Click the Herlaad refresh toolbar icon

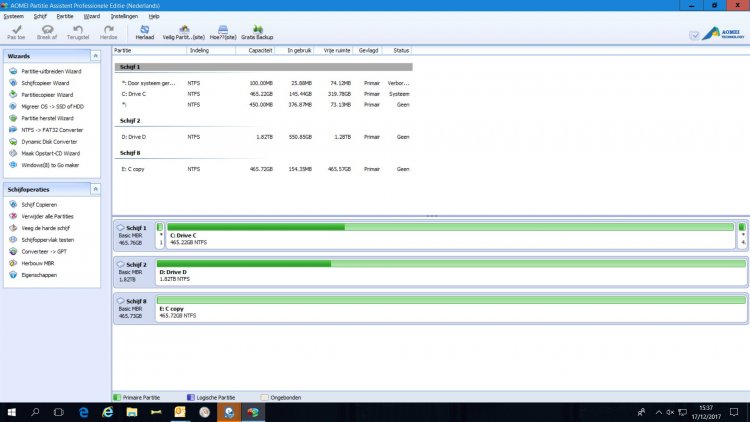[x=144, y=30]
